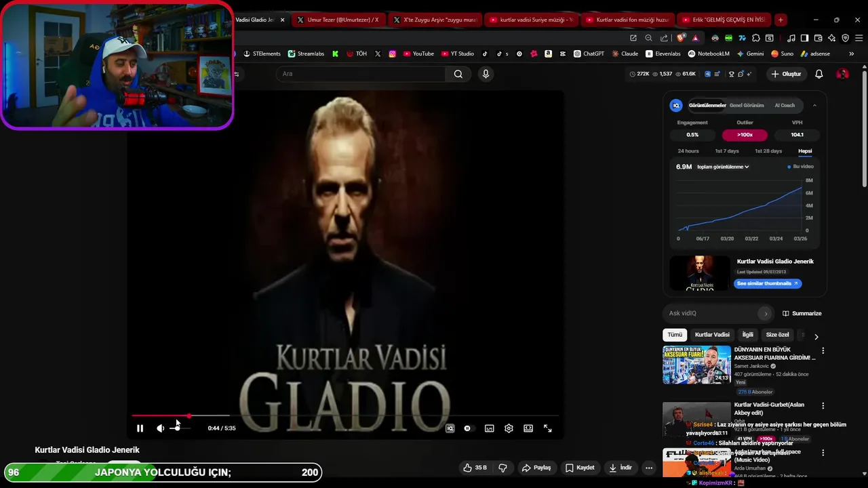The height and width of the screenshot is (488, 868).
Task: Adjust the player volume slider
Action: [x=180, y=428]
